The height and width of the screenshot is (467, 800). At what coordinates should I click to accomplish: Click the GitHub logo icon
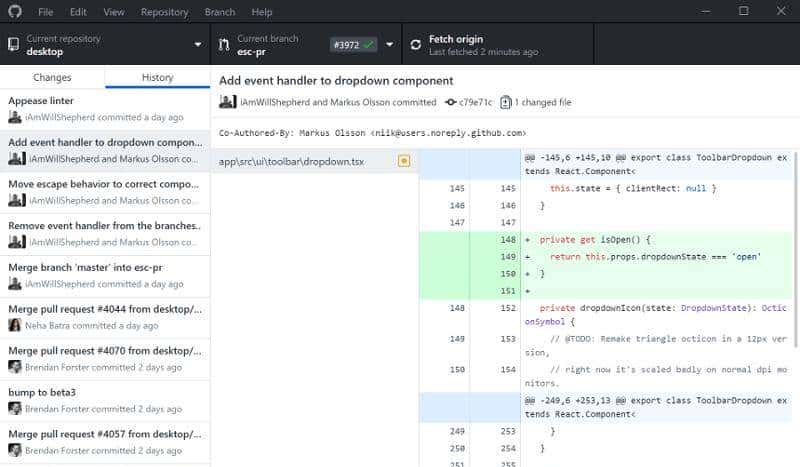click(x=14, y=12)
